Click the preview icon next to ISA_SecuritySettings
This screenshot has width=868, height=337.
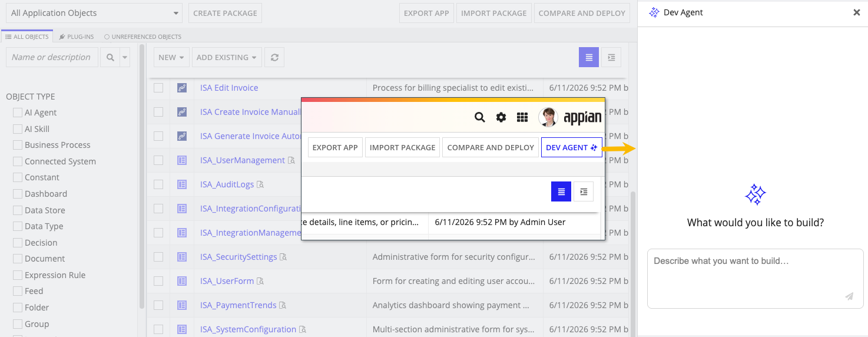[x=283, y=257]
